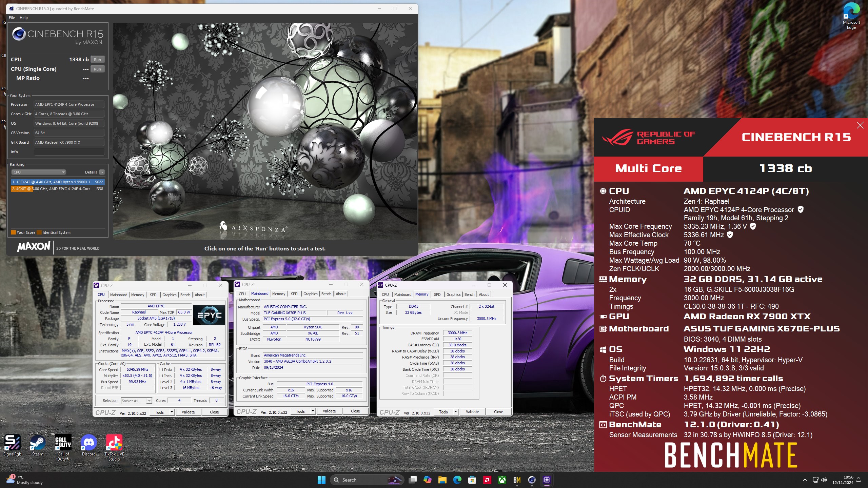Open About tab in CPU-Z Memory window
The image size is (868, 488).
click(x=484, y=294)
